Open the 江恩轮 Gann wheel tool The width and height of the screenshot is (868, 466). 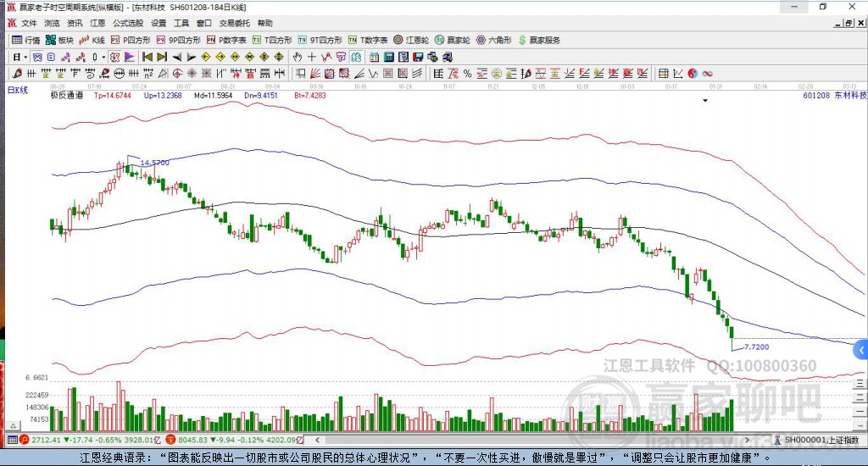[x=411, y=40]
